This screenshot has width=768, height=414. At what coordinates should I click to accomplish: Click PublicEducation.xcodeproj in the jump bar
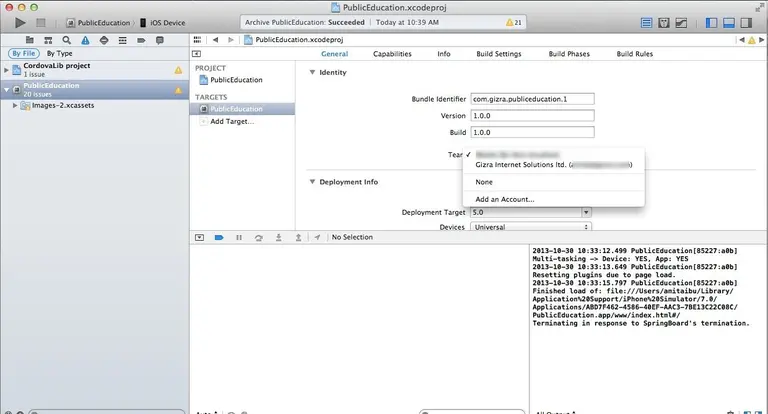(x=299, y=40)
